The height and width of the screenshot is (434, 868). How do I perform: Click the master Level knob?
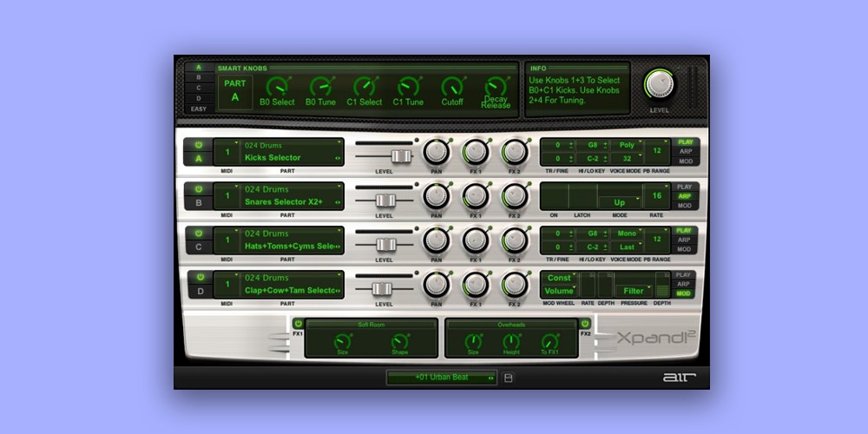[x=659, y=84]
